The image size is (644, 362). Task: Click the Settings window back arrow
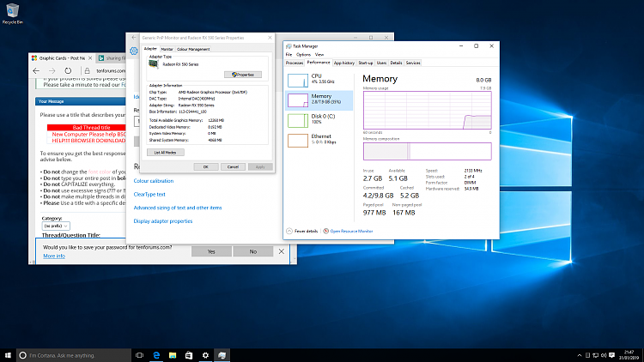click(x=134, y=38)
